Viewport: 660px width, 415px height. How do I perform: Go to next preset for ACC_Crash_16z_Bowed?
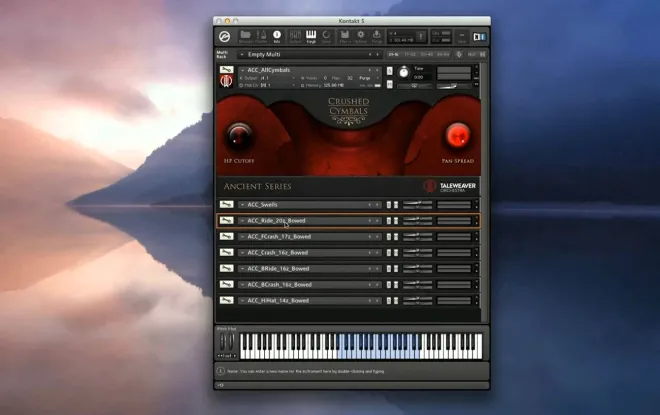377,253
